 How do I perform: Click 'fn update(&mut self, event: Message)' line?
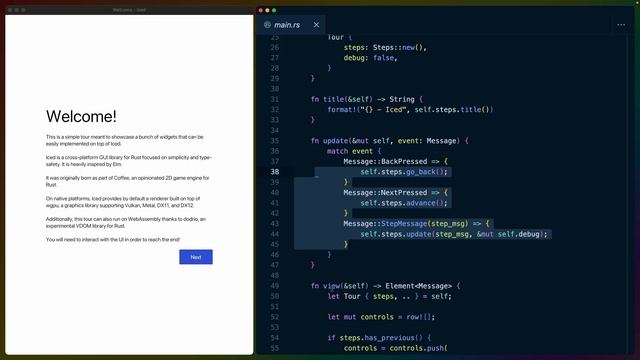click(x=390, y=141)
